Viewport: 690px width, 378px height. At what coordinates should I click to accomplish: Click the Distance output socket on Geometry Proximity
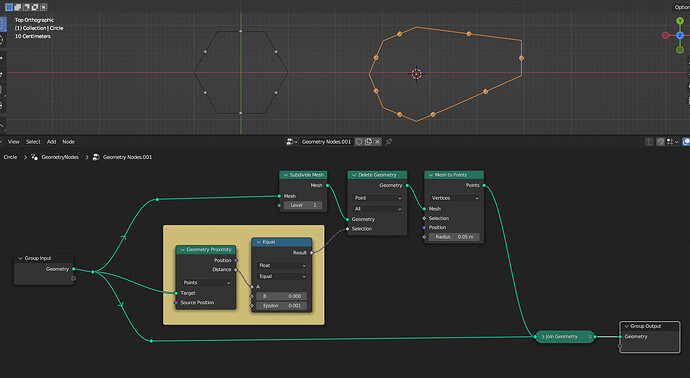pyautogui.click(x=236, y=270)
